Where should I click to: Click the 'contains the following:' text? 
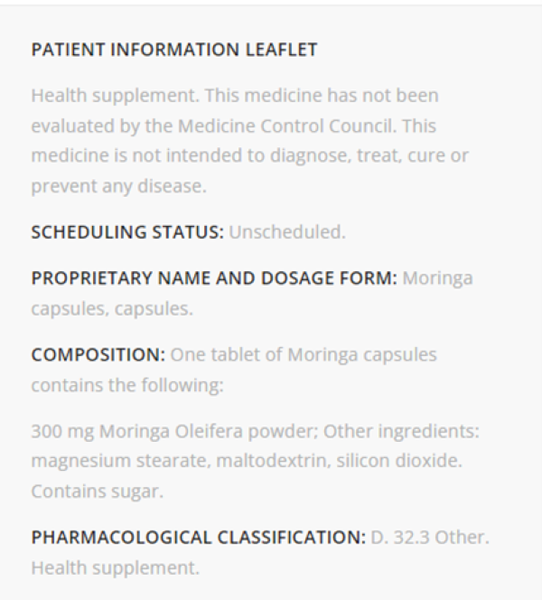[127, 385]
